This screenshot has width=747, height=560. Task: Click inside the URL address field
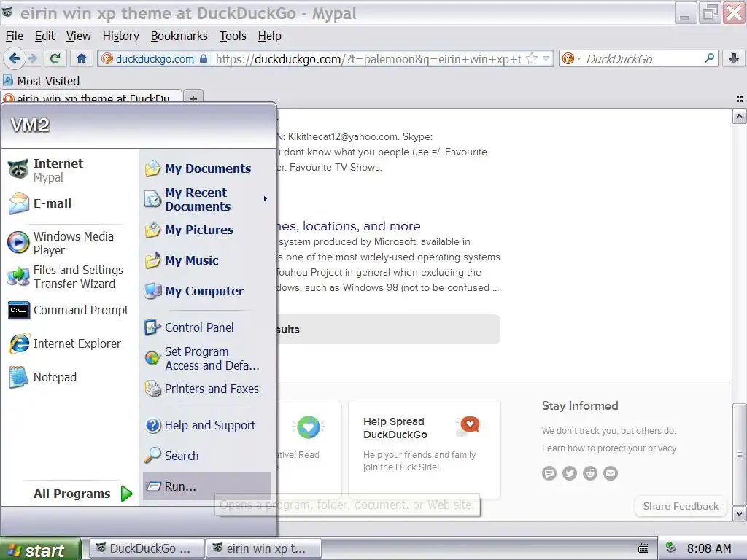coord(368,58)
